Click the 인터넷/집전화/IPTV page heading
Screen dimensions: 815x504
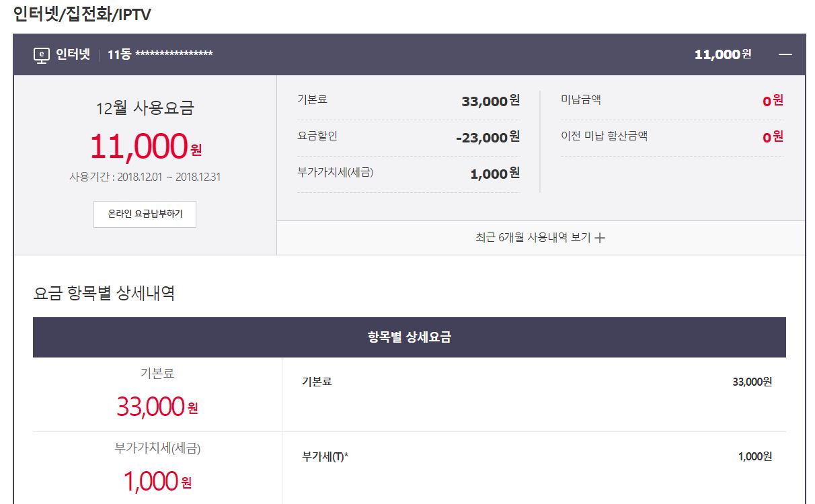(x=82, y=15)
